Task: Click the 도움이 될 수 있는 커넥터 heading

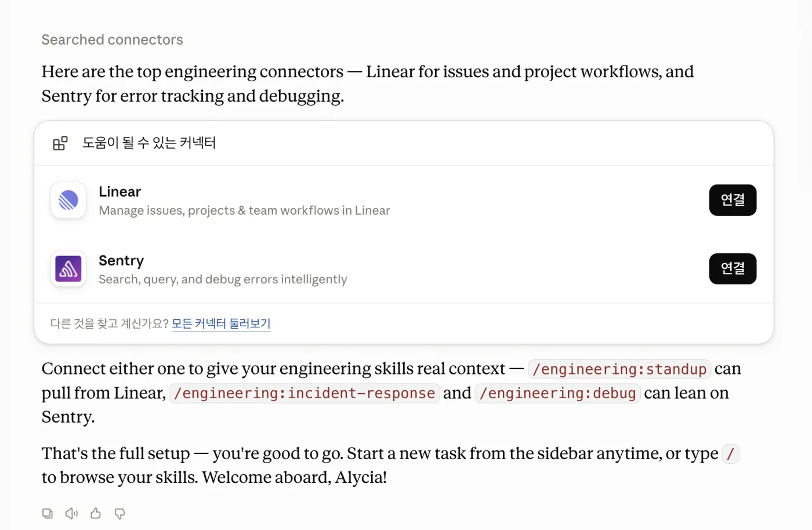Action: pos(149,143)
